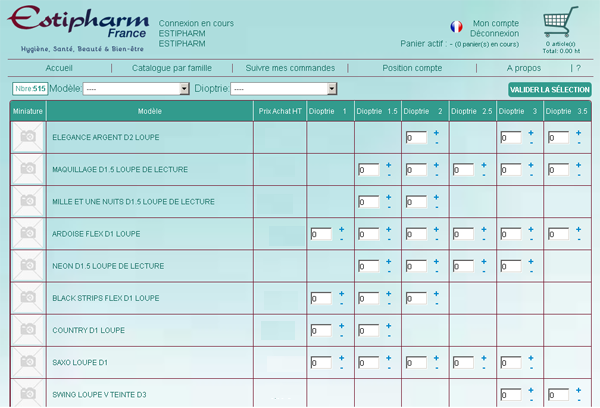Image resolution: width=600 pixels, height=408 pixels.
Task: Increase Dioptrie 1 quantity for SAXO LOUPE
Action: [x=341, y=357]
